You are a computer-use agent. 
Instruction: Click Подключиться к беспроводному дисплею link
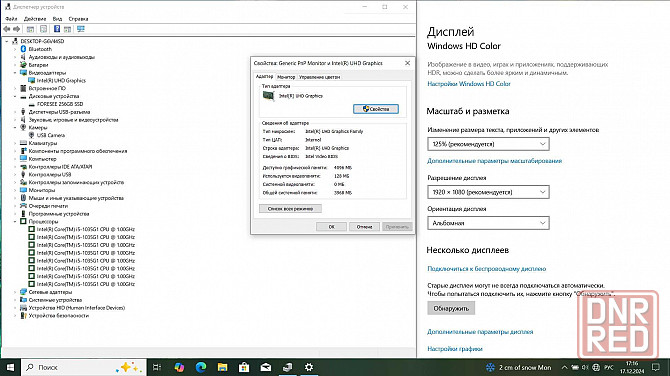pos(487,269)
